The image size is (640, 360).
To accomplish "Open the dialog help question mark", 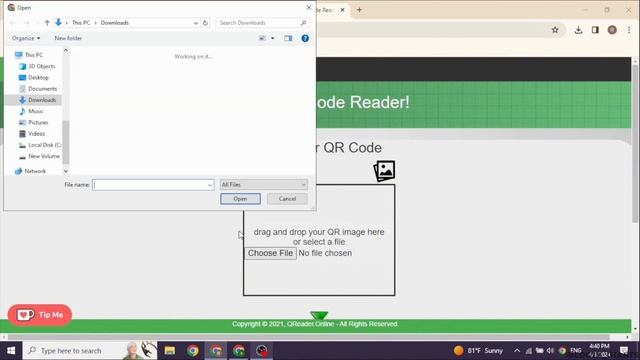I will click(305, 38).
